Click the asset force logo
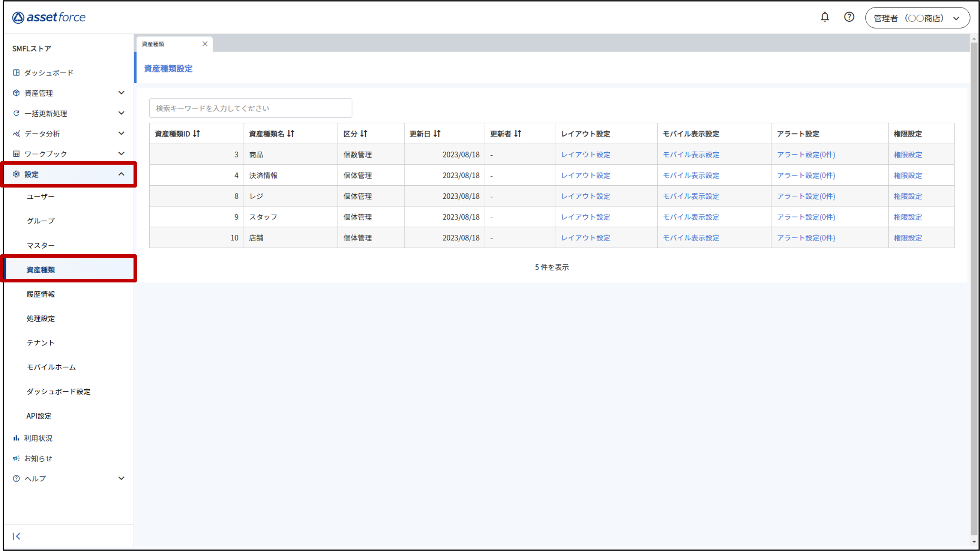Viewport: 980px width, 551px height. (49, 18)
